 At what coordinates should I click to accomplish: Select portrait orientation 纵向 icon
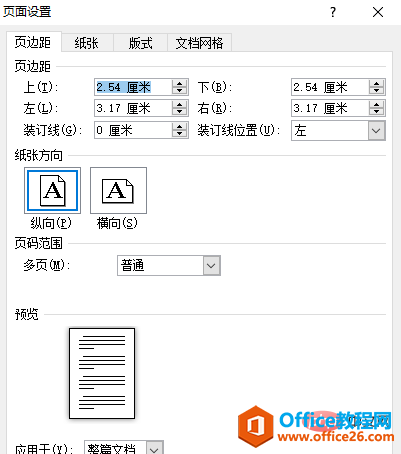point(52,191)
